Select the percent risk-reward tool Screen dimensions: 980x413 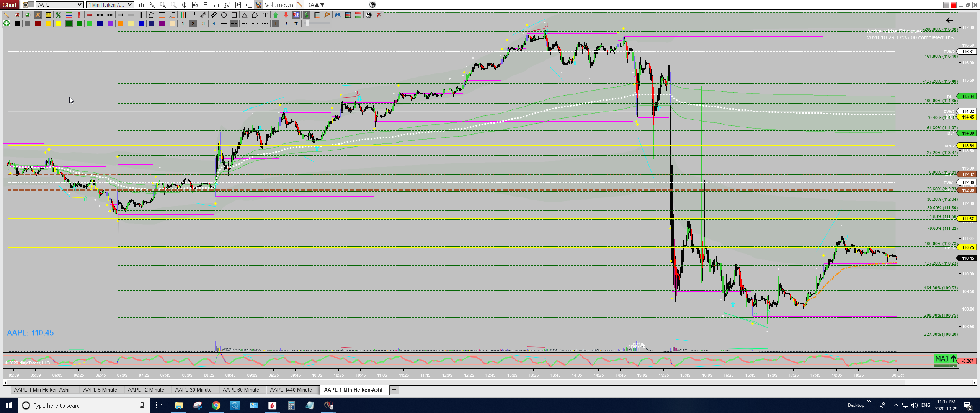point(59,15)
